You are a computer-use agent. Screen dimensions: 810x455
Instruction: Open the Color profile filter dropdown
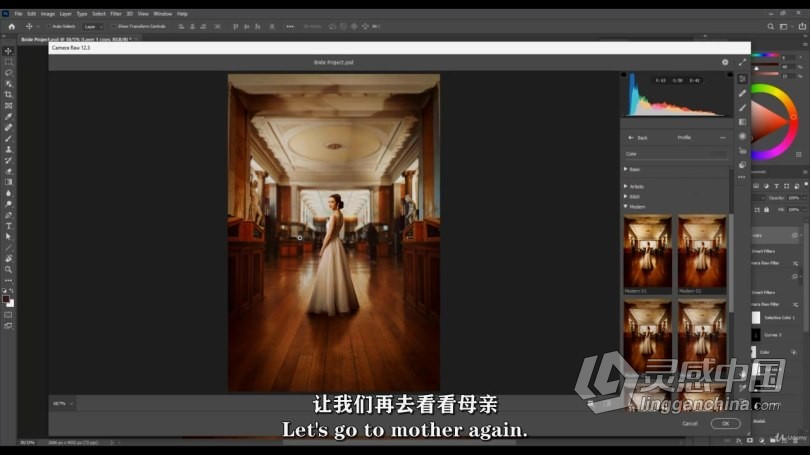[676, 154]
